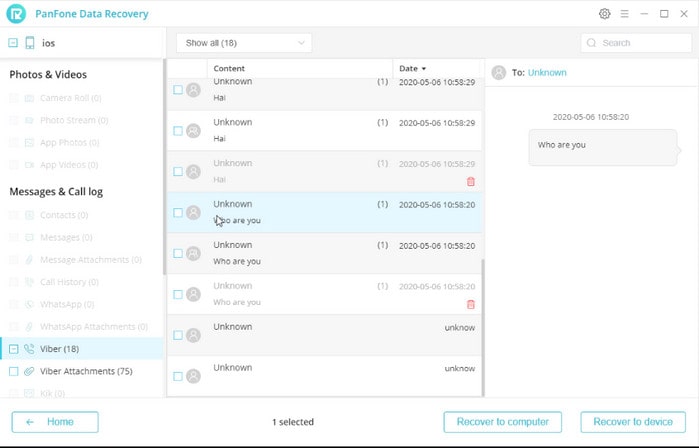This screenshot has width=699, height=448.
Task: Check the faded Who are you row checkbox
Action: pyautogui.click(x=178, y=294)
